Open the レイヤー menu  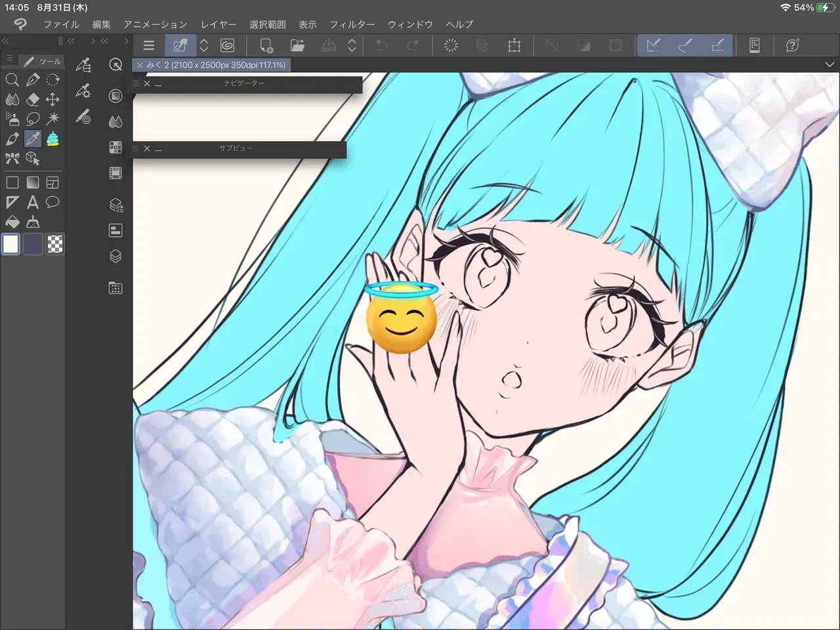(x=219, y=24)
